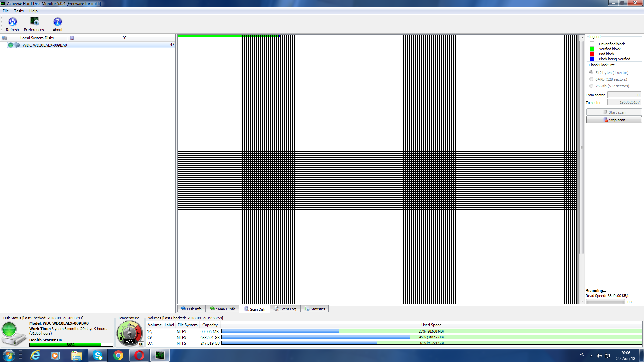This screenshot has width=644, height=362.
Task: Click the Bad block red legend swatch
Action: click(x=592, y=54)
